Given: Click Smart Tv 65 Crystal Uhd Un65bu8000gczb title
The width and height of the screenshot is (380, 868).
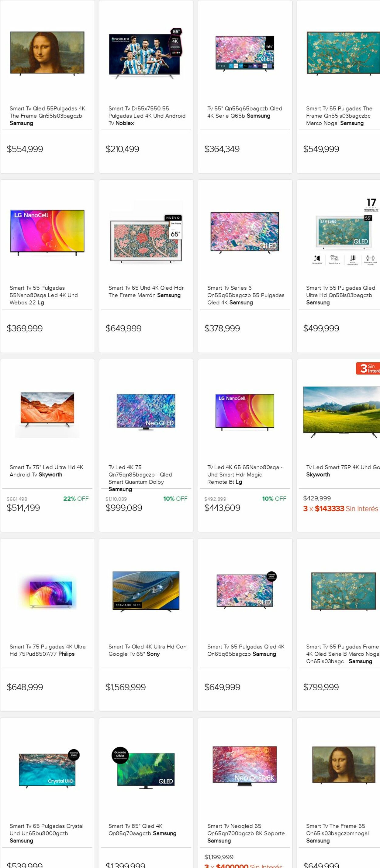Looking at the screenshot, I should click(x=46, y=833).
